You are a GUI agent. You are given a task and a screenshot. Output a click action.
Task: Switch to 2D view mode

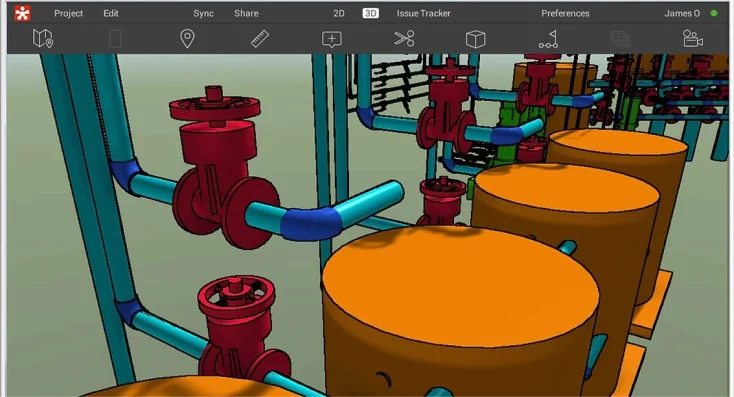pyautogui.click(x=339, y=14)
